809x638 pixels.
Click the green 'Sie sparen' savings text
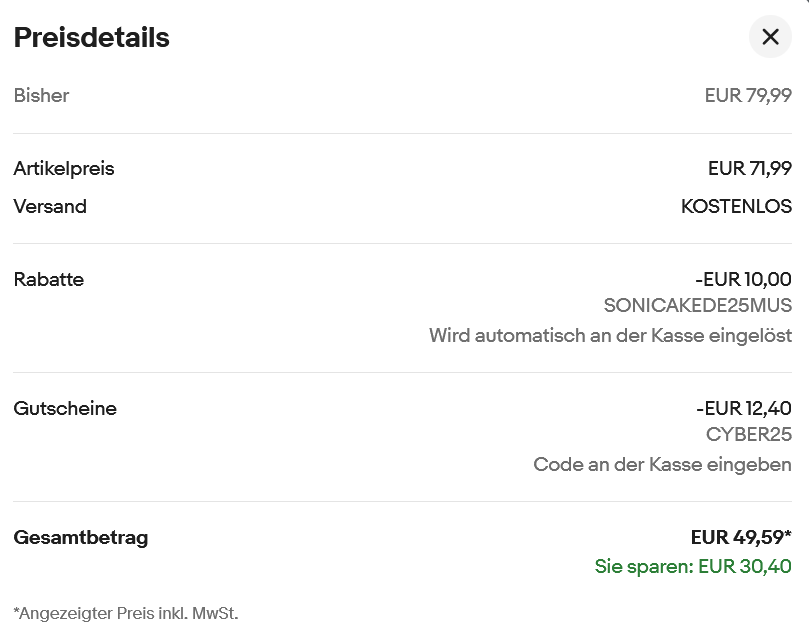point(693,567)
